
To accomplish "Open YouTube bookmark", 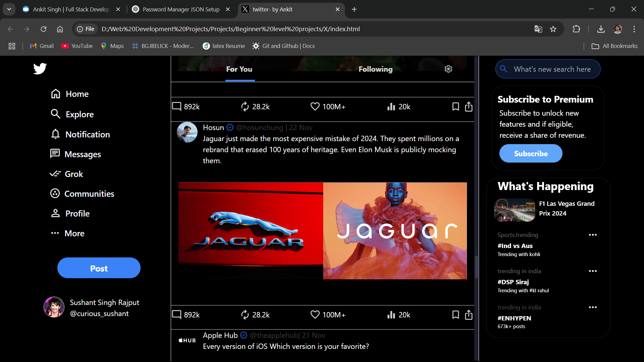I will (77, 46).
